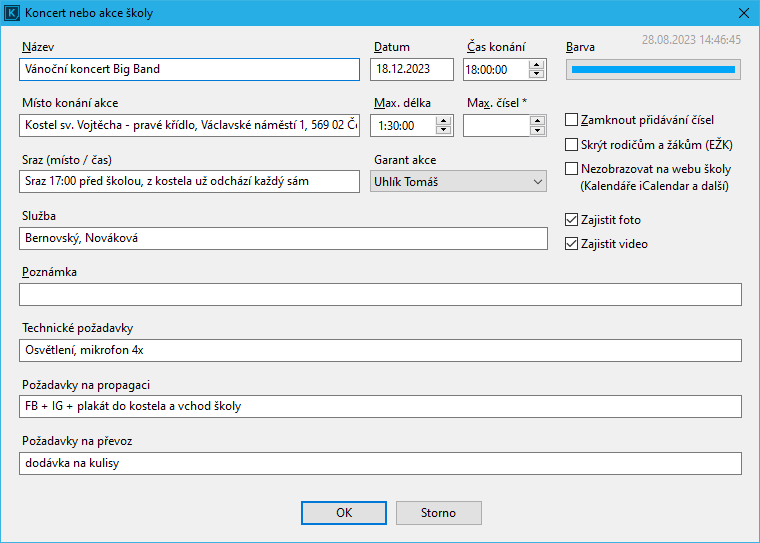This screenshot has height=543, width=760.
Task: Click the app icon in the title bar
Action: coord(12,13)
